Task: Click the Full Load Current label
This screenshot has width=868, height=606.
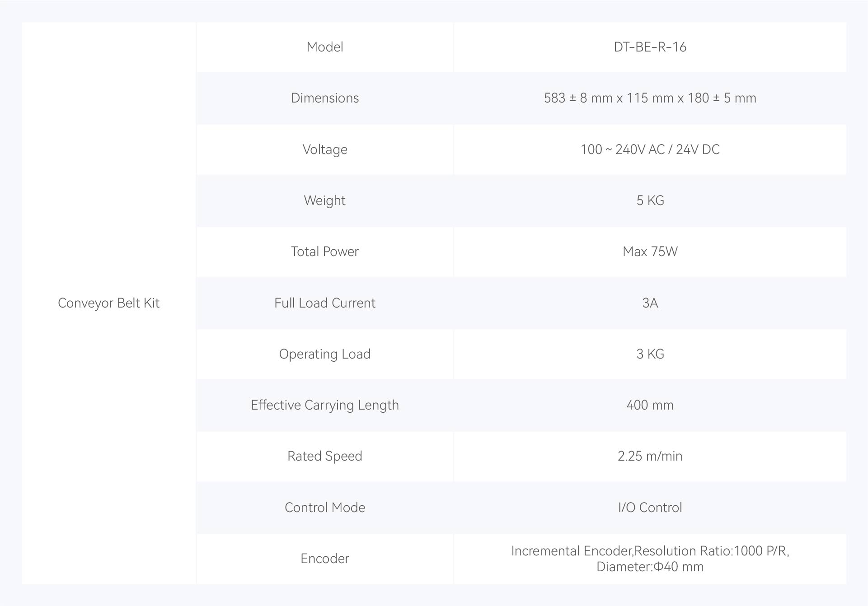Action: [x=325, y=303]
